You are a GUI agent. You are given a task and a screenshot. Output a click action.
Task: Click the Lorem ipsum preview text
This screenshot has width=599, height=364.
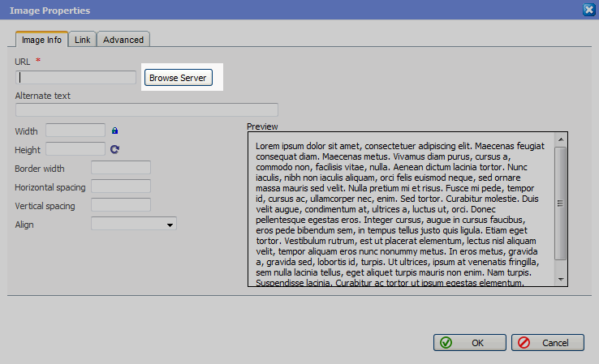[400, 214]
